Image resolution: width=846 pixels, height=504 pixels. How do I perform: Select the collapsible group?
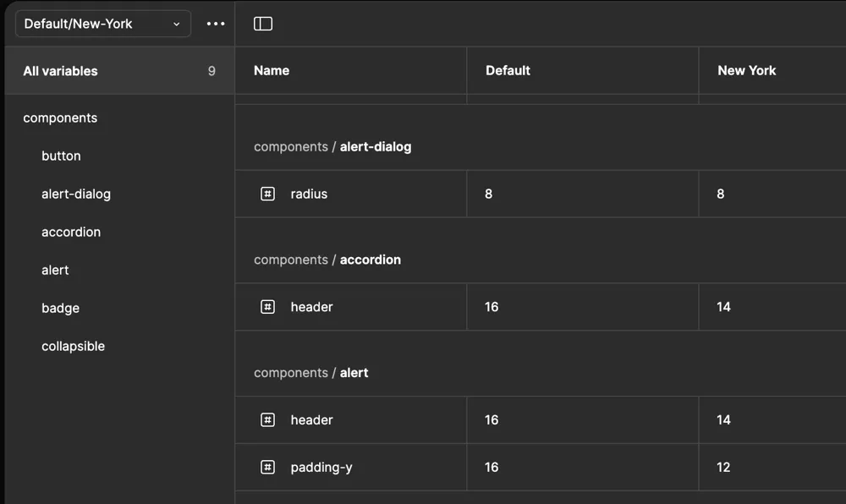coord(73,346)
